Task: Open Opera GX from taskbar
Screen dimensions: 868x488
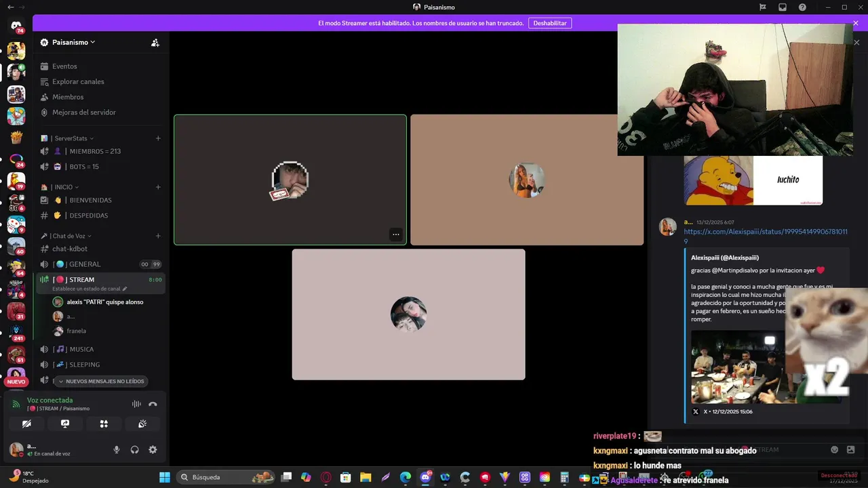Action: [x=326, y=477]
